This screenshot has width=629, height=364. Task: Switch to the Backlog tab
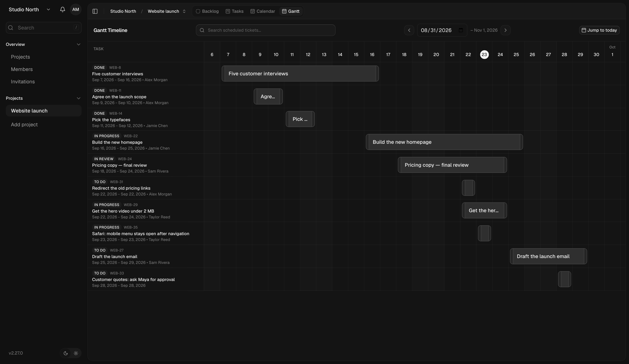click(207, 11)
